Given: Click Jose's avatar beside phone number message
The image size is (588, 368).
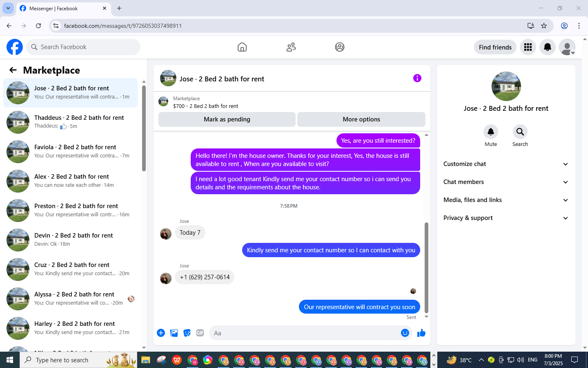Looking at the screenshot, I should pos(165,278).
